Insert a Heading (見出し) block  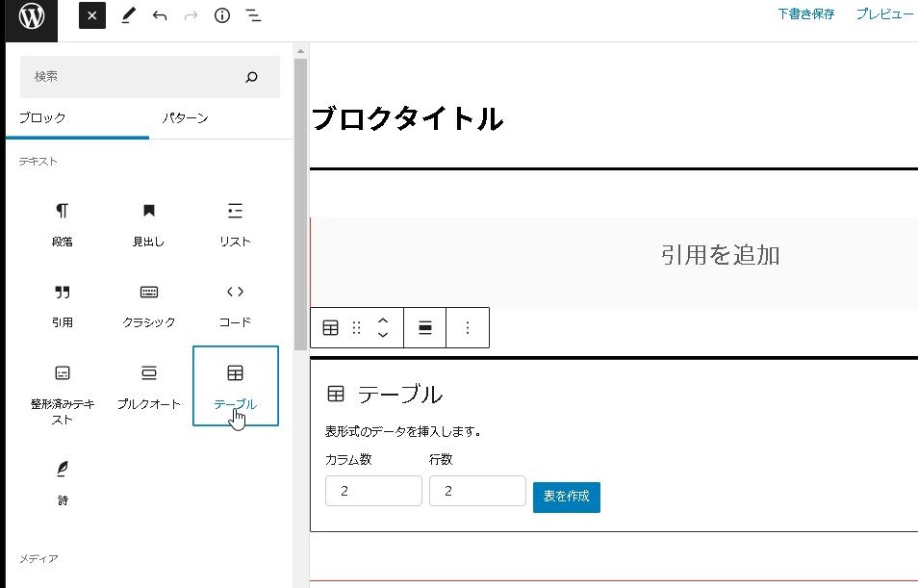pyautogui.click(x=148, y=223)
